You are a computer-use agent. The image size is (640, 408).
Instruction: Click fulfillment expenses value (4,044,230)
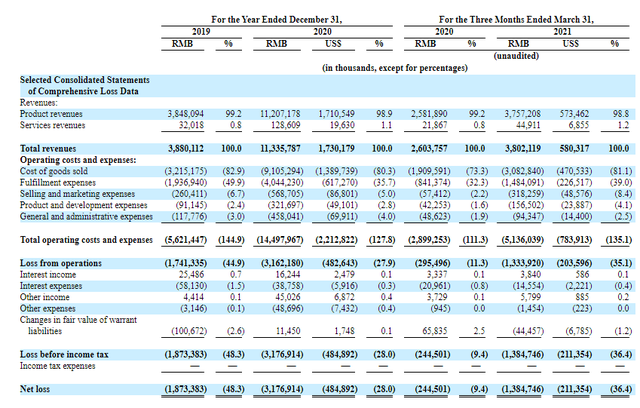[x=282, y=182]
